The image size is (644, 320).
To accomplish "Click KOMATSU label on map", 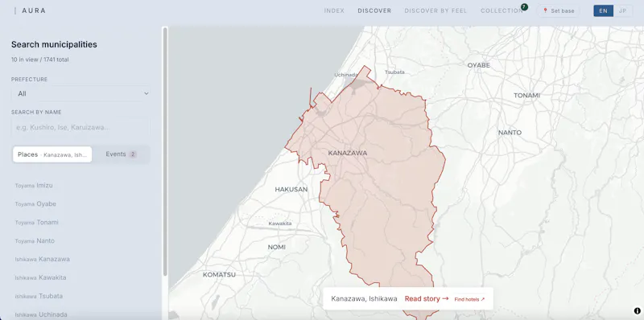I will 219,274.
